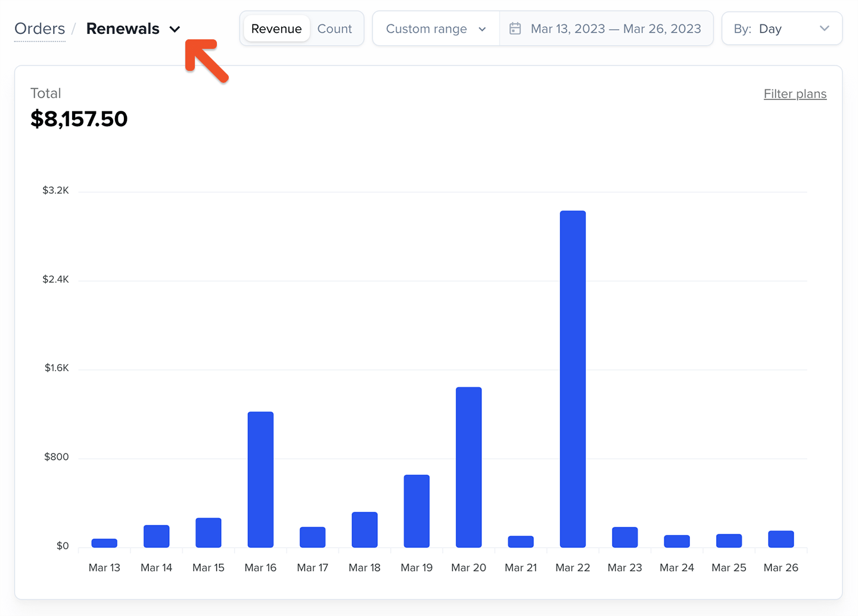Click the calendar icon in date field
Viewport: 858px width, 616px height.
tap(515, 29)
